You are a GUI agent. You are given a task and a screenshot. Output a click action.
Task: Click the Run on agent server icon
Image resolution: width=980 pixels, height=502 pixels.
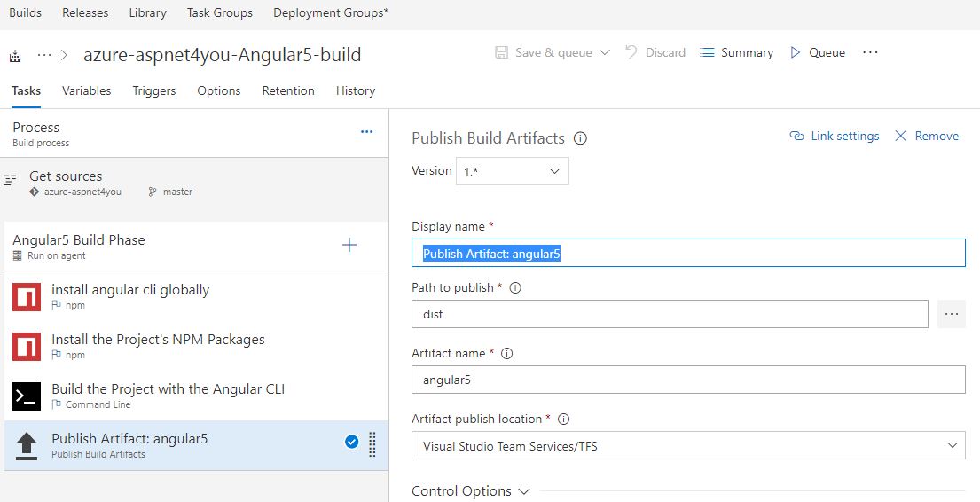18,255
